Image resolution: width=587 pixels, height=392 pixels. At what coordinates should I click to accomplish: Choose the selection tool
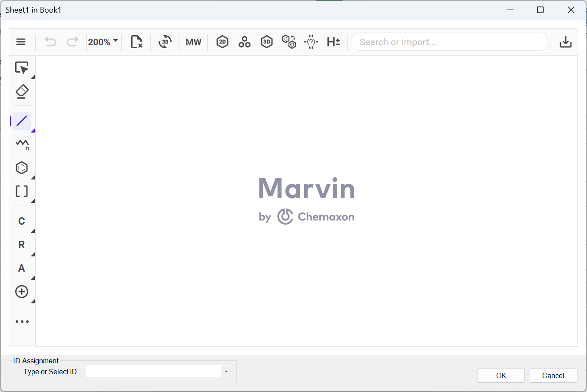pos(22,68)
